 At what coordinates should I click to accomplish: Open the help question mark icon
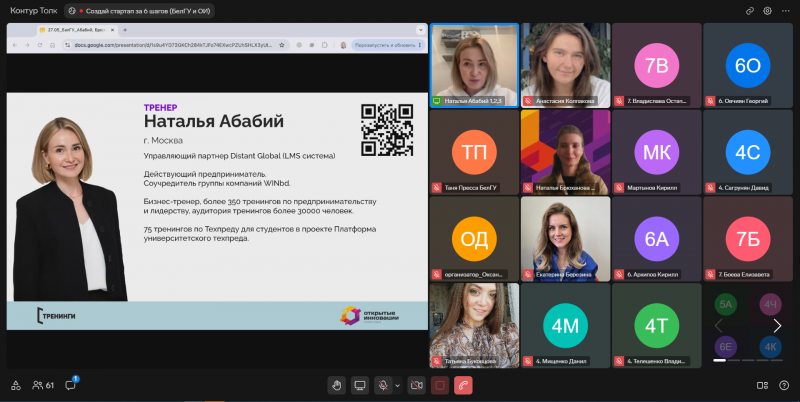point(784,385)
